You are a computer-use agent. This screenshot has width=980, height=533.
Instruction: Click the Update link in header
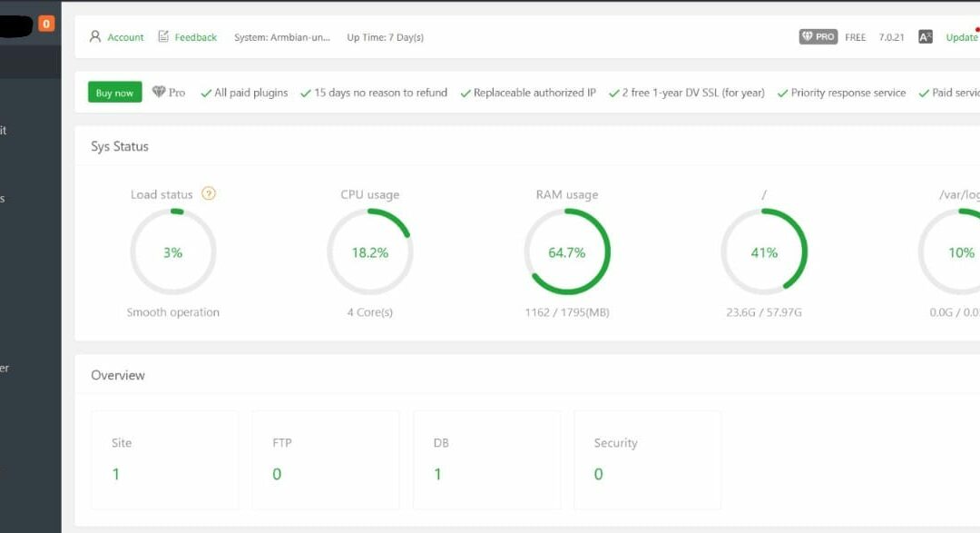961,37
